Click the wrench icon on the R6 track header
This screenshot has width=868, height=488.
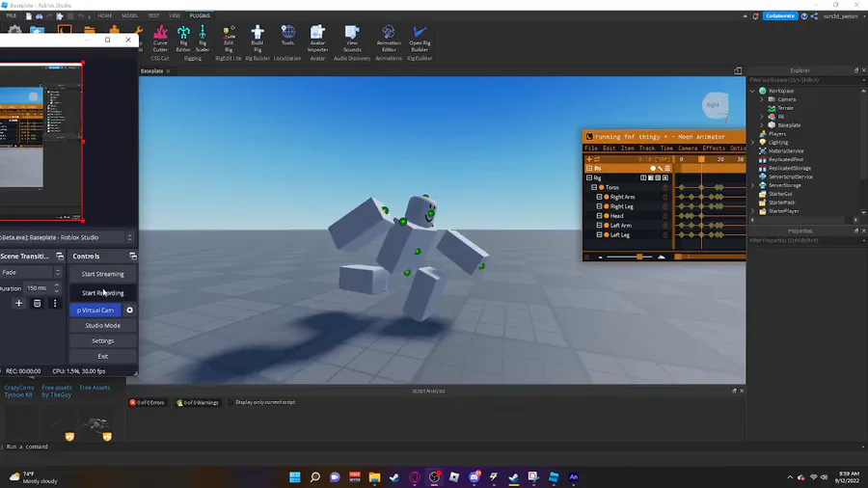tap(660, 168)
